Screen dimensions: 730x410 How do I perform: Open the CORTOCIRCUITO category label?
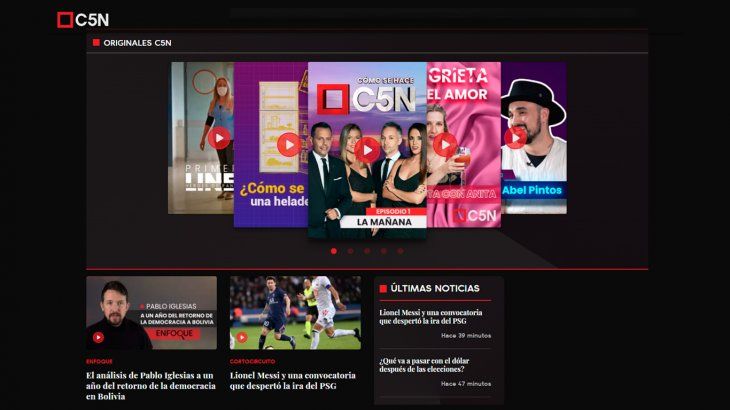pyautogui.click(x=252, y=362)
